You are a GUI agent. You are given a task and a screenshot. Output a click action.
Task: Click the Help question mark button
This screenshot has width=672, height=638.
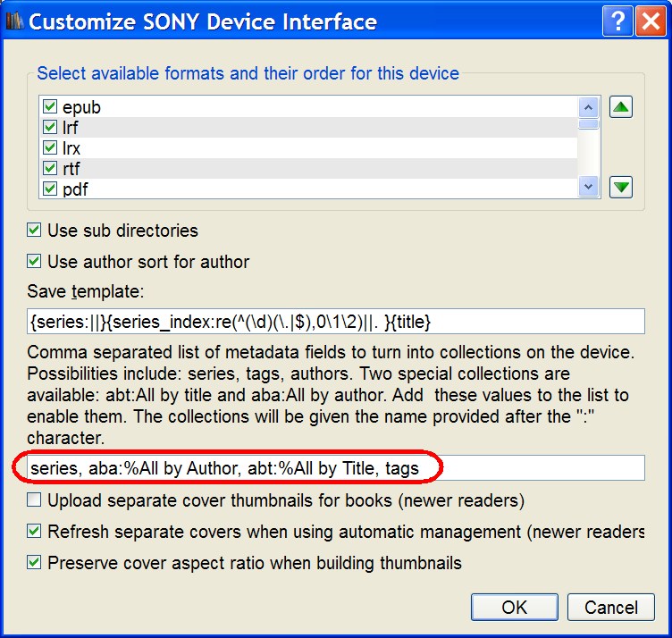[x=617, y=21]
